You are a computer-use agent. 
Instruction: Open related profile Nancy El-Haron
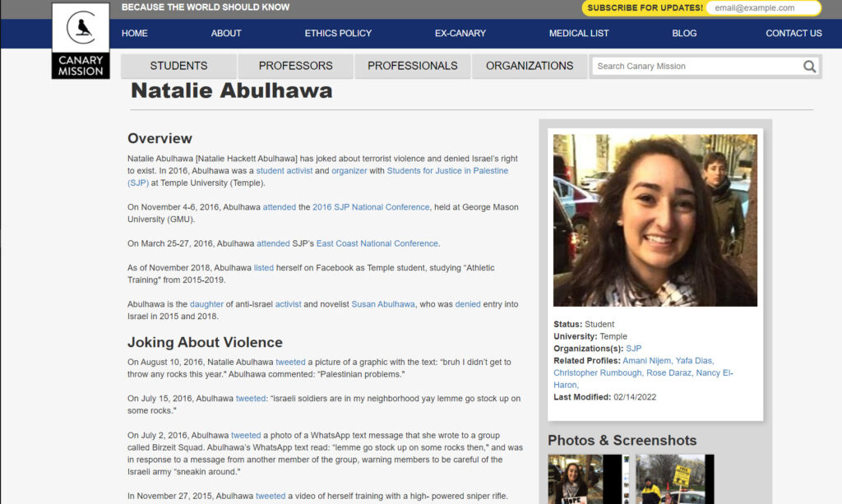(x=715, y=373)
